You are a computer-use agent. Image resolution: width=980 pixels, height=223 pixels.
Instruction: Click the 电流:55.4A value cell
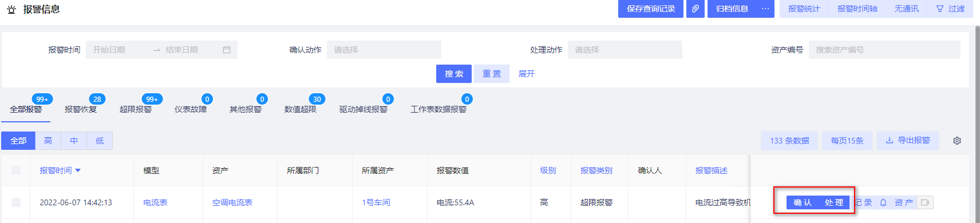[456, 202]
